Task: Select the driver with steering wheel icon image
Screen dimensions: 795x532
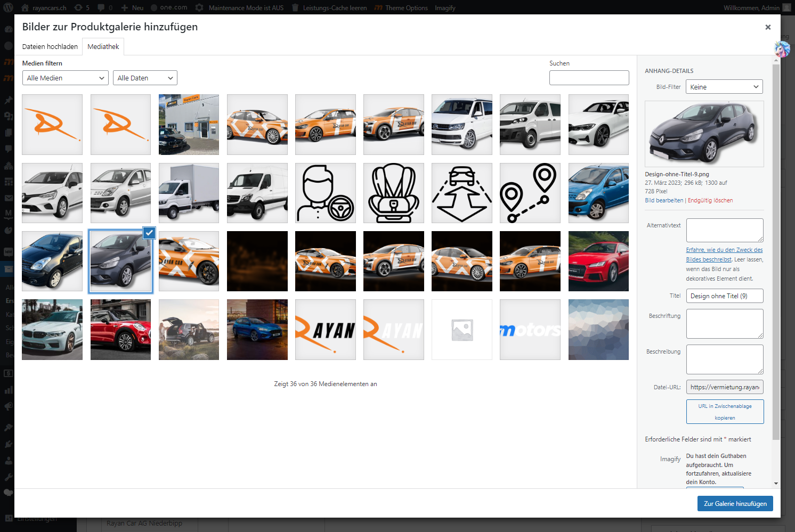Action: pyautogui.click(x=326, y=193)
